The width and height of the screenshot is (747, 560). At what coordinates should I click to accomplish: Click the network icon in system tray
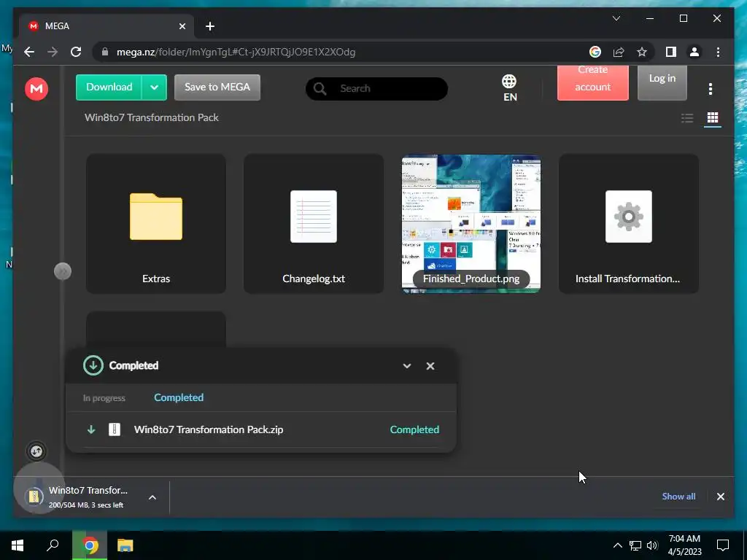(635, 545)
